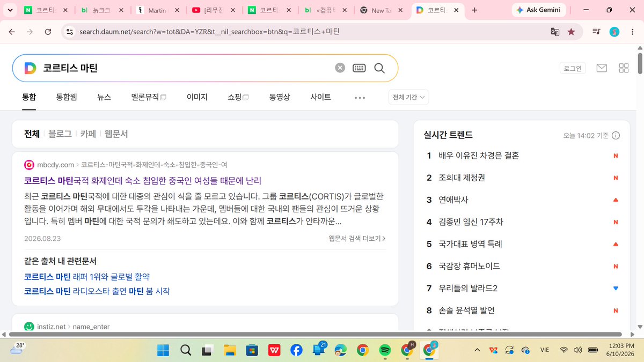The height and width of the screenshot is (362, 644).
Task: Open the Windows Start menu
Action: point(163,350)
